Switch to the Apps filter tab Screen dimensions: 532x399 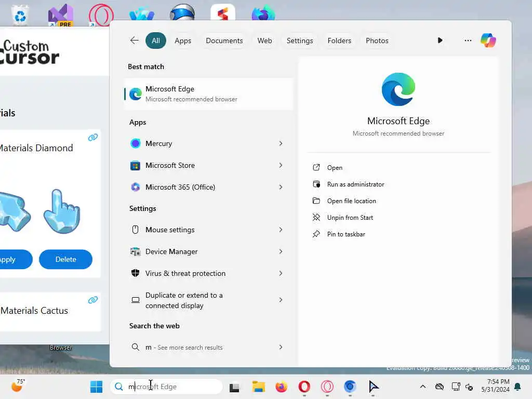tap(183, 41)
